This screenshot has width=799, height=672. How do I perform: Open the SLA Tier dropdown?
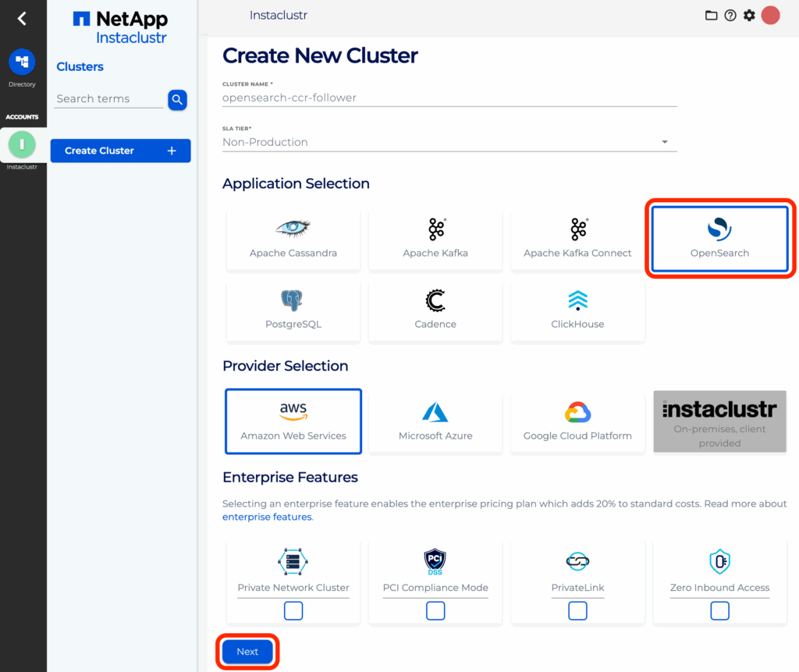[x=665, y=141]
